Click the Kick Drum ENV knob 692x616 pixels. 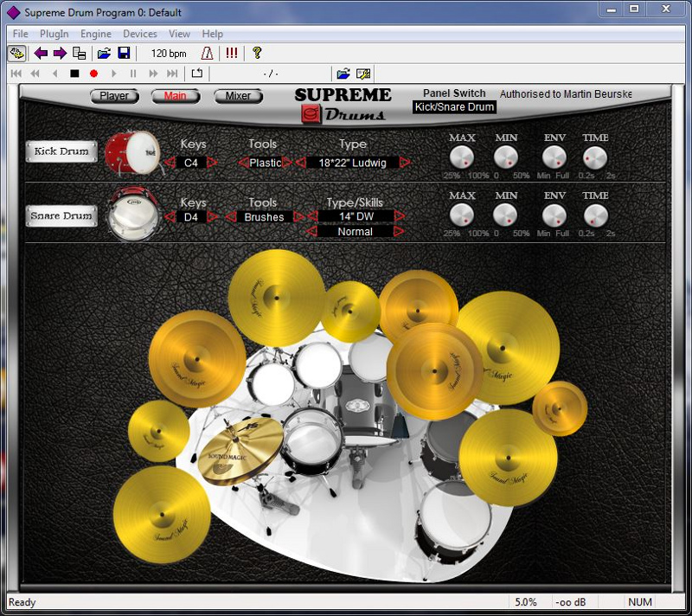click(554, 158)
